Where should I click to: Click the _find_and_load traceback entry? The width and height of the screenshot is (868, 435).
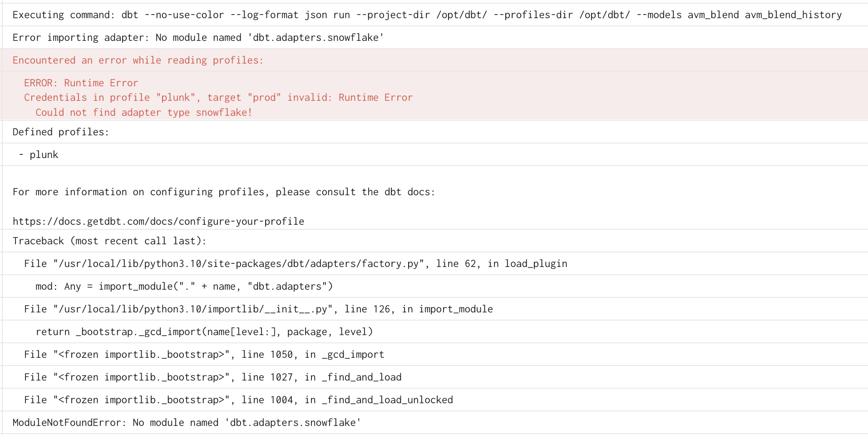212,377
